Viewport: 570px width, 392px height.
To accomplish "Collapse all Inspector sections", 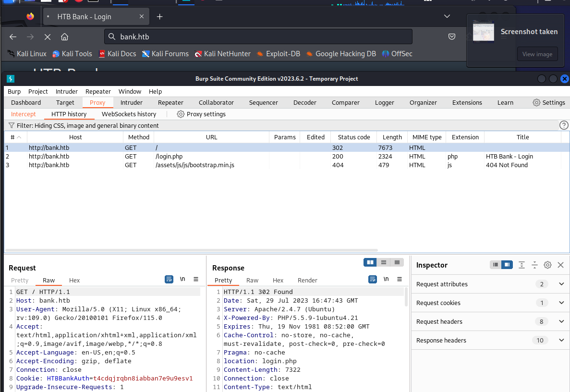I will (x=535, y=265).
